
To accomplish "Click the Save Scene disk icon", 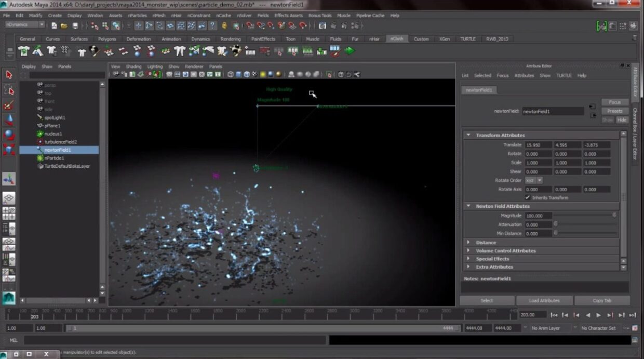I will (x=75, y=25).
